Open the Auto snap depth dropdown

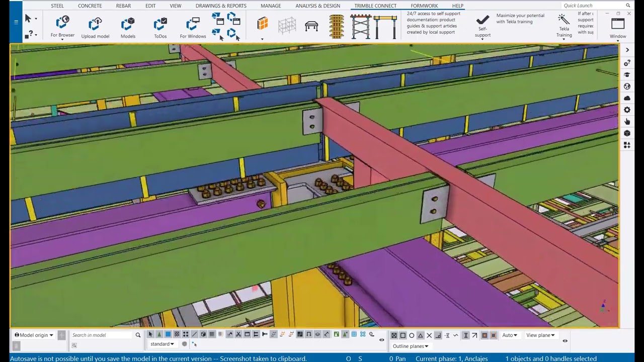pos(510,335)
